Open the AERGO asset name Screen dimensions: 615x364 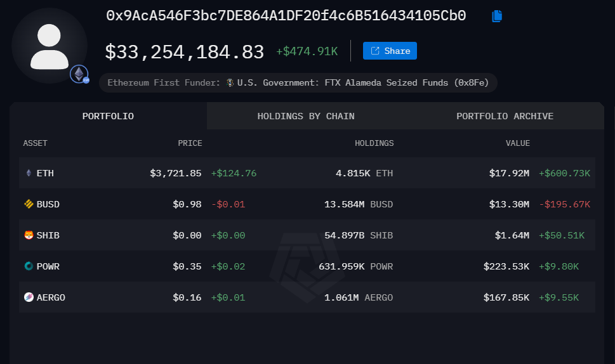(x=51, y=297)
